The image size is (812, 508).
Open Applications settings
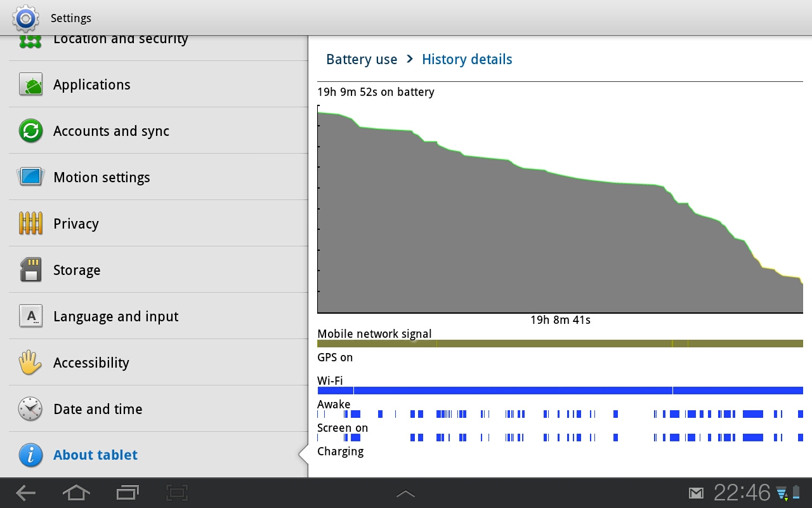point(159,84)
